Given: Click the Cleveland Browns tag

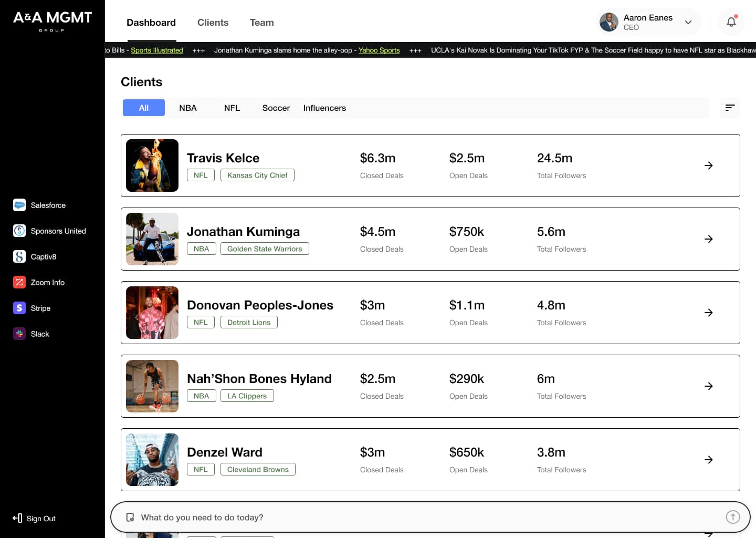Looking at the screenshot, I should pos(258,469).
